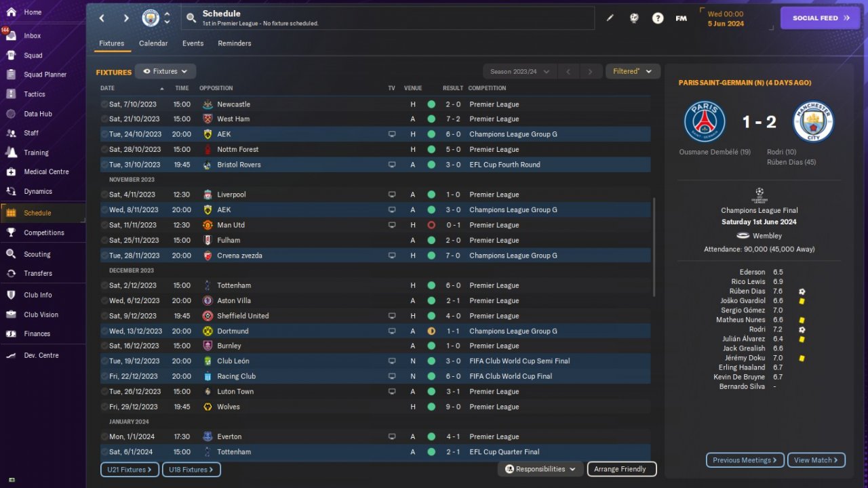Viewport: 868px width, 488px height.
Task: Open the Tactics board icon
Action: [x=11, y=94]
